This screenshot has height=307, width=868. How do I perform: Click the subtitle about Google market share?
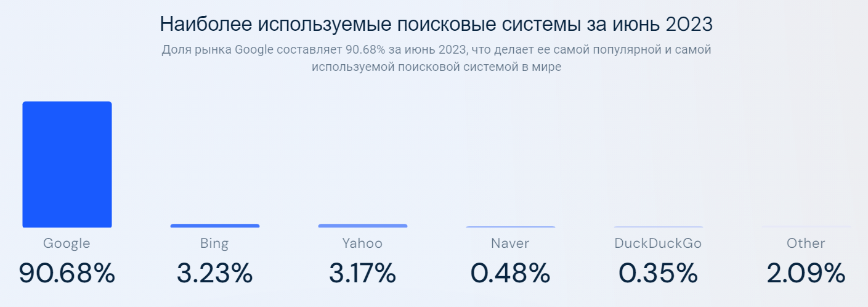coord(436,58)
